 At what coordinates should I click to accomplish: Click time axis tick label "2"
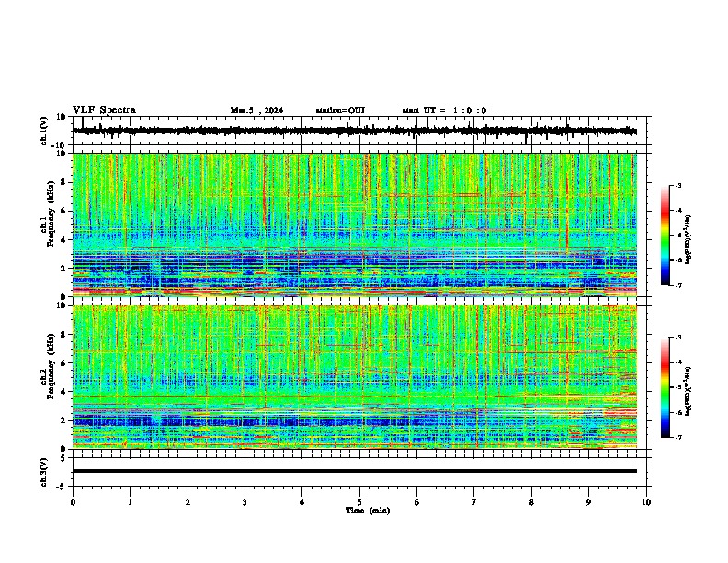(188, 502)
